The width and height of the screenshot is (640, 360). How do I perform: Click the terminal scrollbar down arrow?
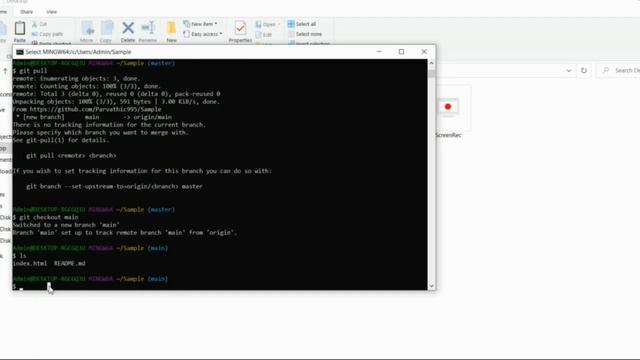[x=431, y=286]
